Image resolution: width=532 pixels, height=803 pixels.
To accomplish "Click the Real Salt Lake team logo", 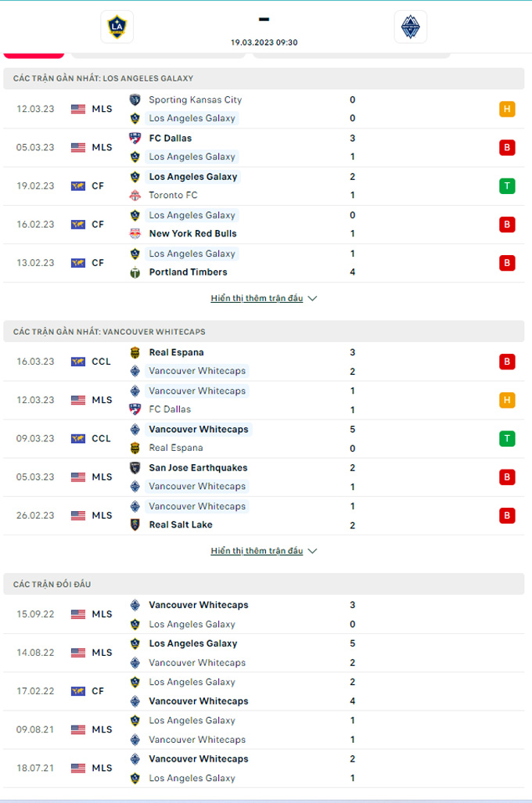I will pyautogui.click(x=135, y=524).
